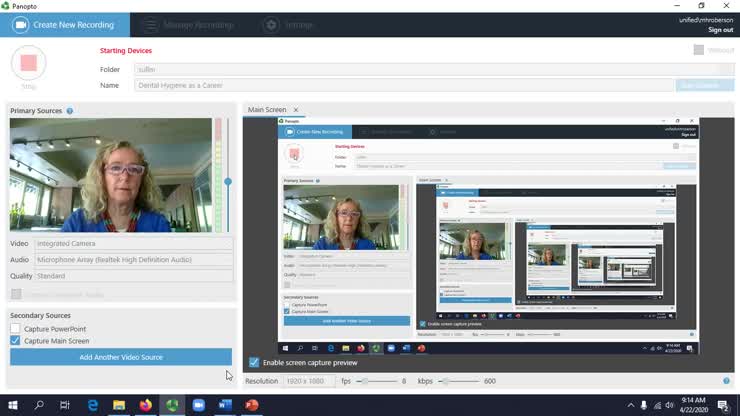Click the Sign out link
Screen dimensions: 740x416
720,30
